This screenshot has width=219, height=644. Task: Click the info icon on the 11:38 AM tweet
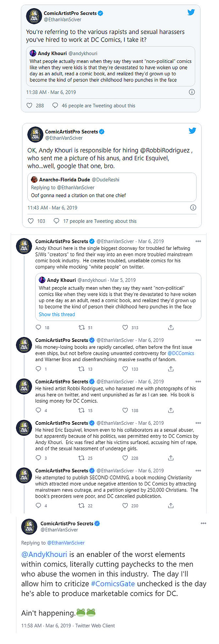pyautogui.click(x=192, y=92)
